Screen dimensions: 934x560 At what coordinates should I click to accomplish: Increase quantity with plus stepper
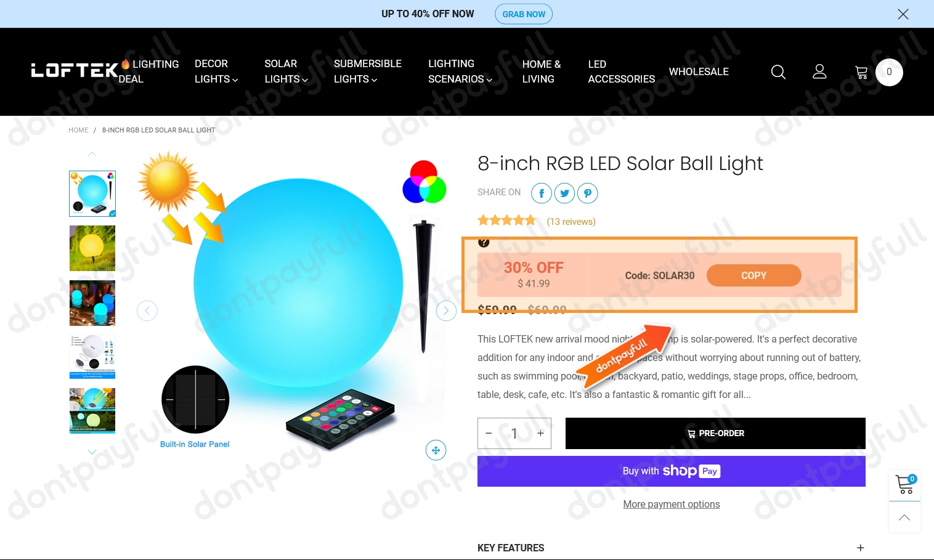540,433
